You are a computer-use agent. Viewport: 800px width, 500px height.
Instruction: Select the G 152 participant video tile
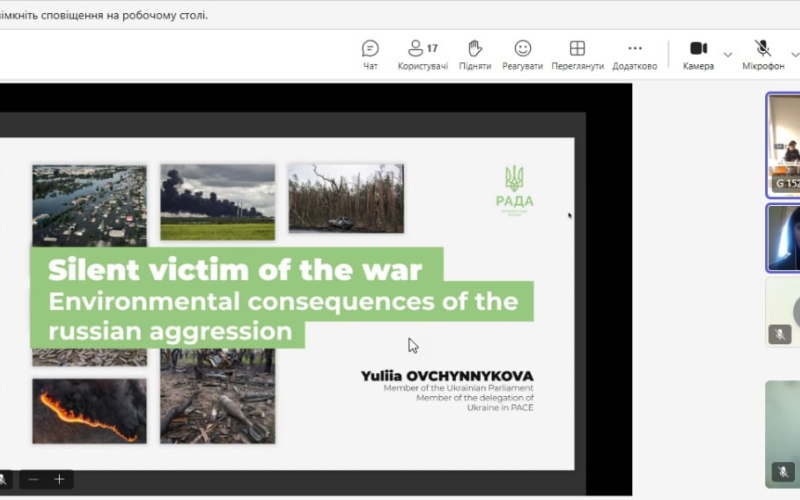tap(783, 145)
